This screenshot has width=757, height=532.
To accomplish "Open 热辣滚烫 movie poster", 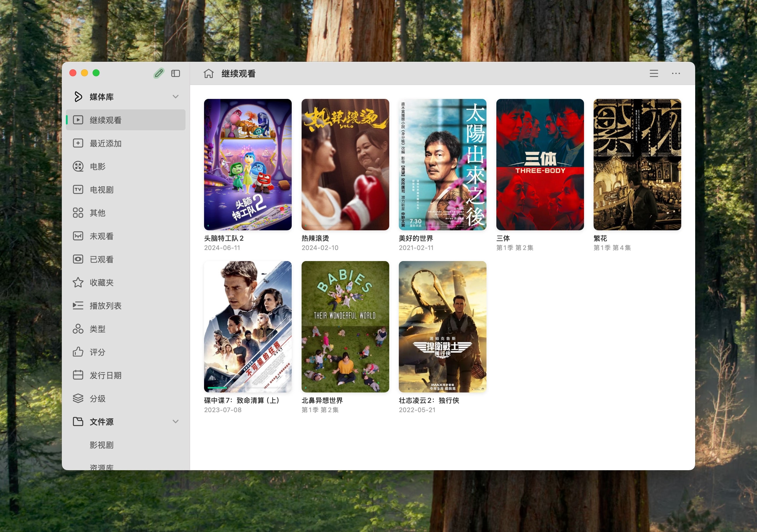I will pyautogui.click(x=345, y=164).
